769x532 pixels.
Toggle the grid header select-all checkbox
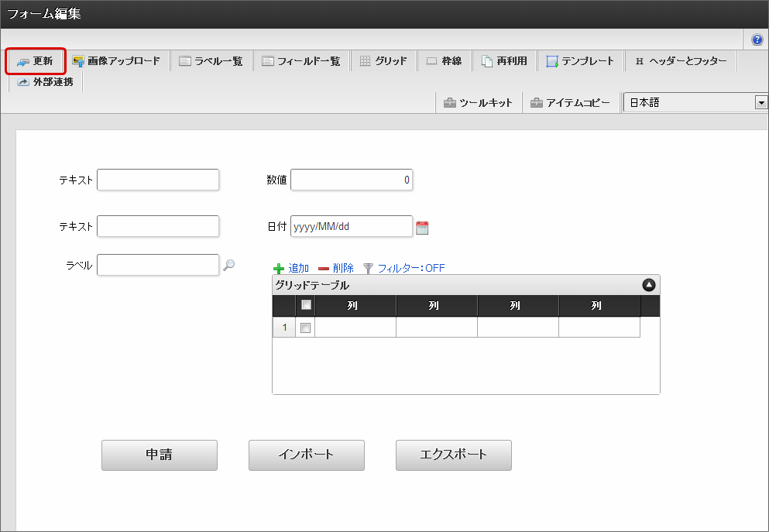point(306,305)
